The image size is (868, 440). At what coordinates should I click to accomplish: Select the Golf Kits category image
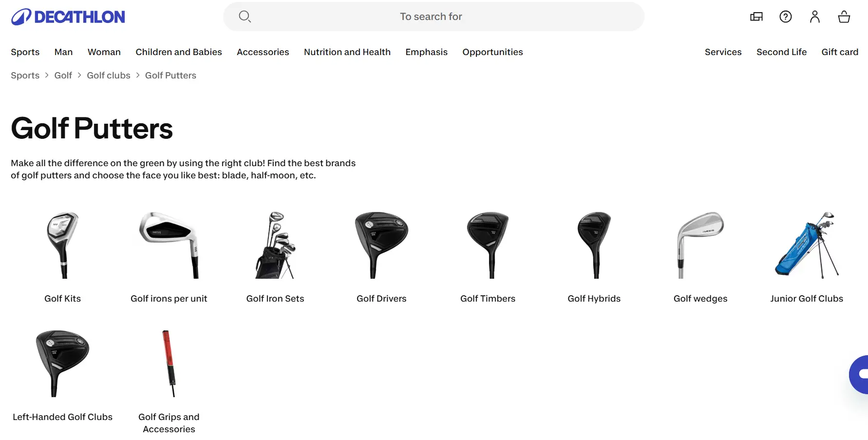click(x=63, y=245)
